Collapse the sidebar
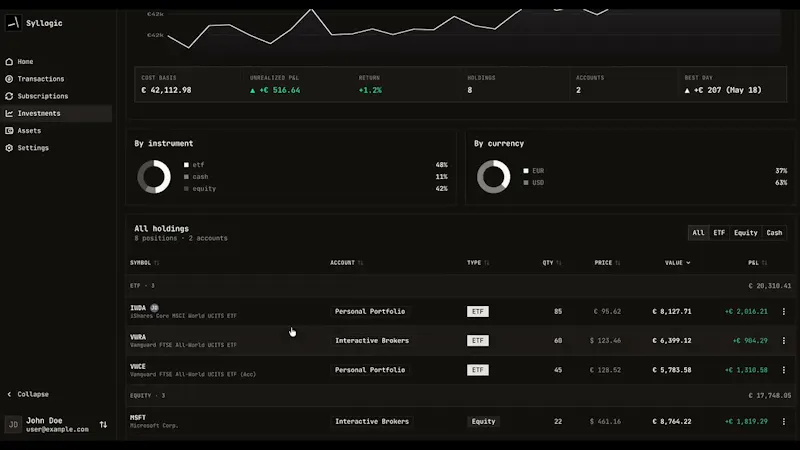The width and height of the screenshot is (800, 450). click(x=28, y=394)
